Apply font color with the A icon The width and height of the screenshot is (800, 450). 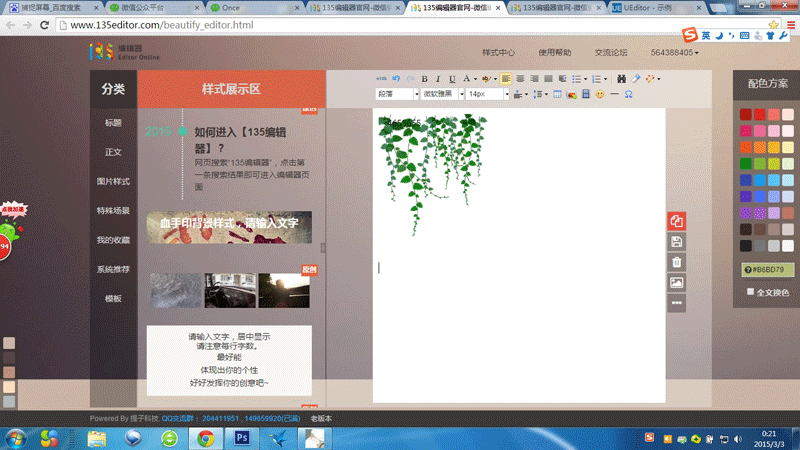(466, 79)
